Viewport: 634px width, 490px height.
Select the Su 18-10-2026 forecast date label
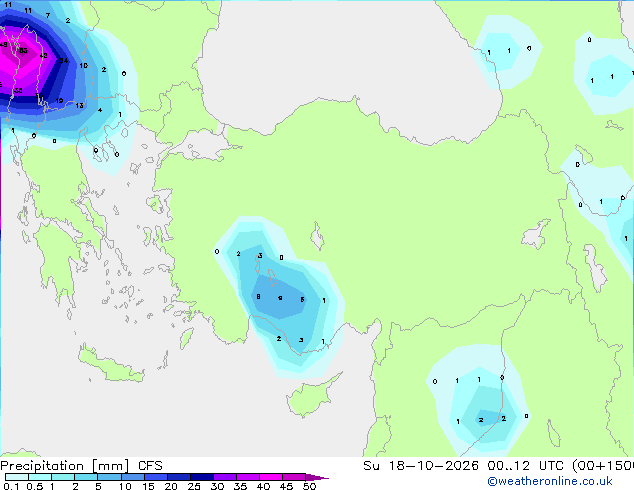[x=421, y=466]
